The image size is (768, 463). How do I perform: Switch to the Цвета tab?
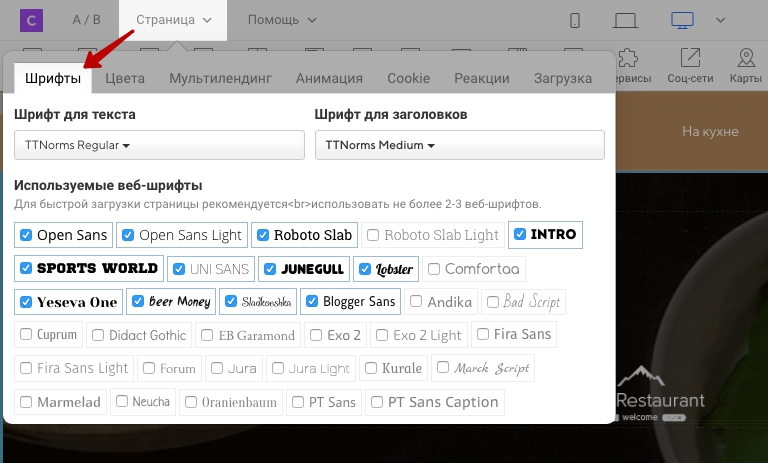125,78
